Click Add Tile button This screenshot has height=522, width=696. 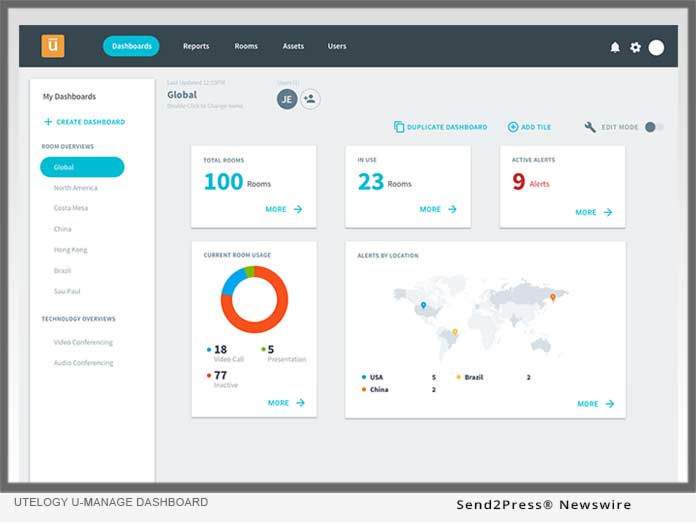click(x=529, y=127)
